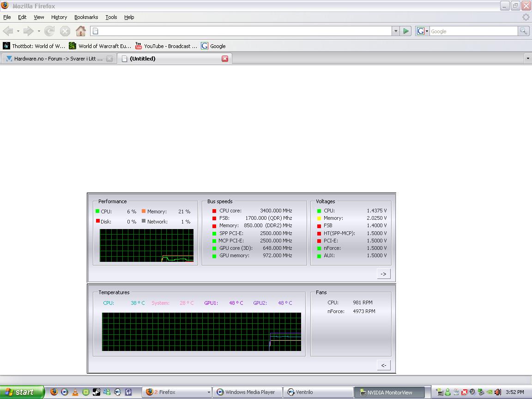The height and width of the screenshot is (399, 532).
Task: Open the Bookmarks menu
Action: tap(86, 17)
